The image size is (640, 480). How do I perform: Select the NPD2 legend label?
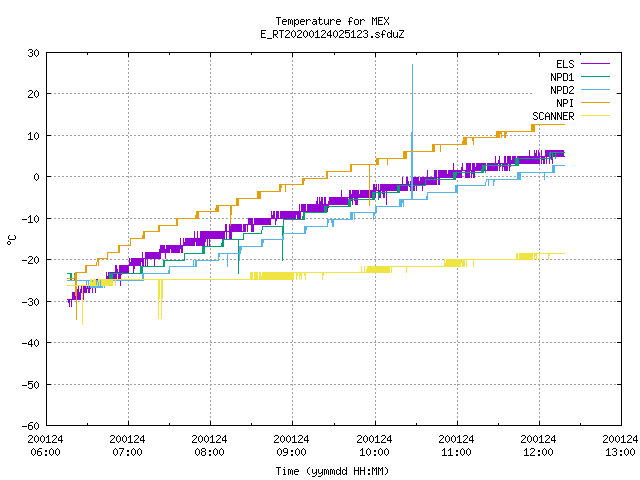click(562, 90)
